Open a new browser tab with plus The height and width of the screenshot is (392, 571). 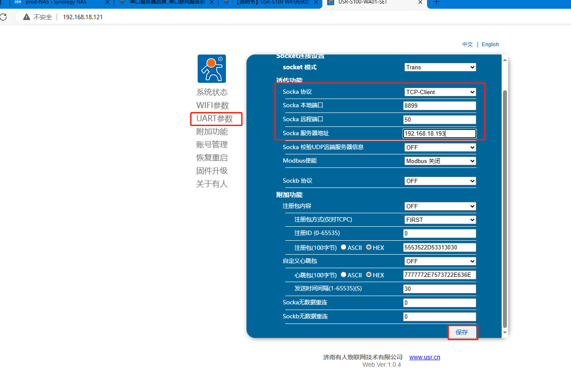pos(436,2)
